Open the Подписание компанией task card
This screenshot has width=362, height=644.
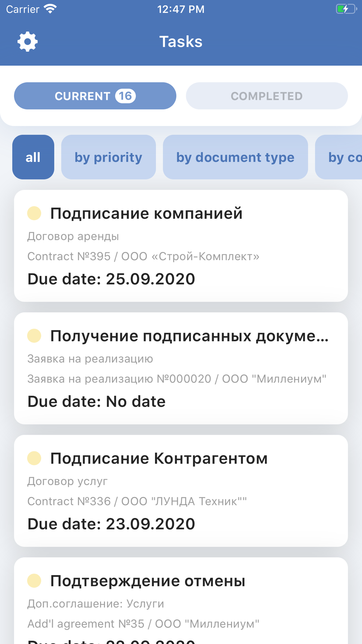click(181, 246)
